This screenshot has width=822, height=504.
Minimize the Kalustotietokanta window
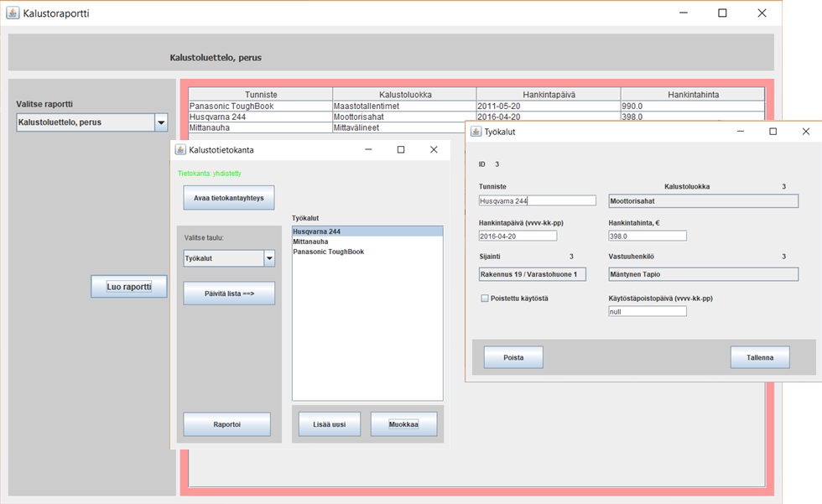[x=368, y=149]
